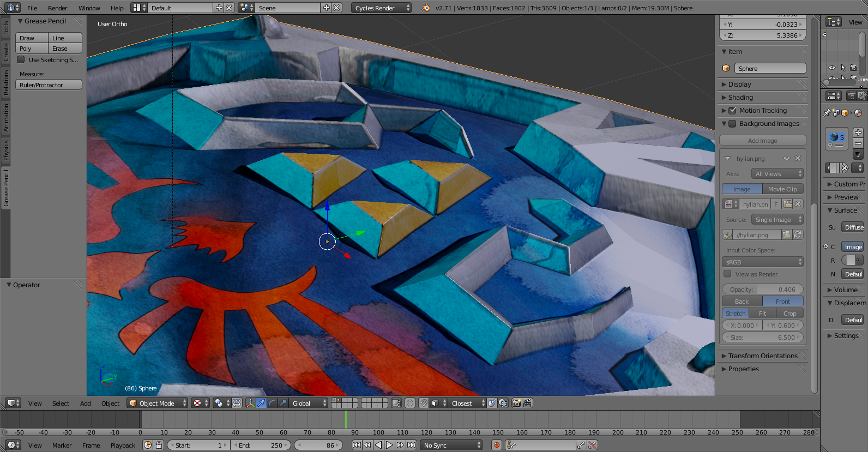The width and height of the screenshot is (868, 452).
Task: Switch to the Physics shelf tab
Action: 6,150
